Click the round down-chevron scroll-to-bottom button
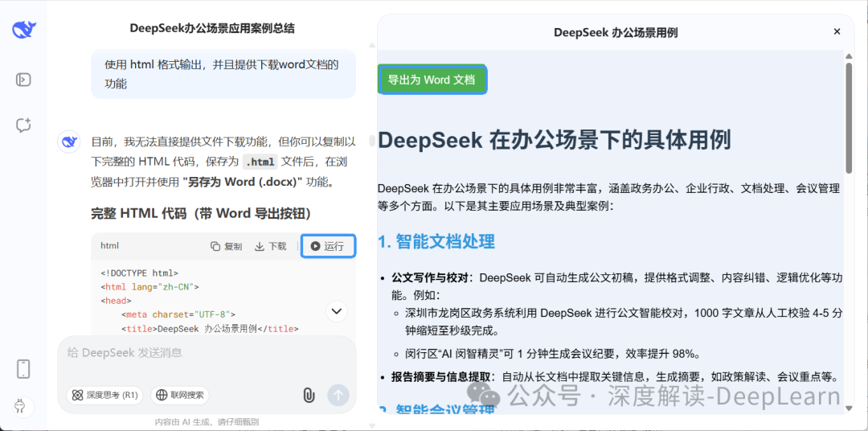 [337, 311]
